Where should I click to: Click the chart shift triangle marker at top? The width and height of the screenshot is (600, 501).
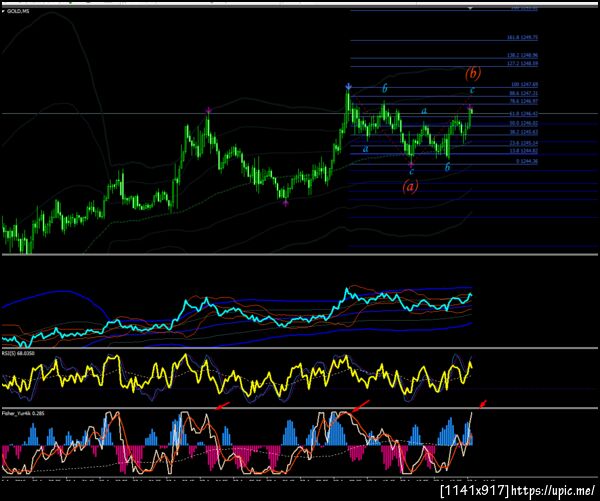pos(471,8)
